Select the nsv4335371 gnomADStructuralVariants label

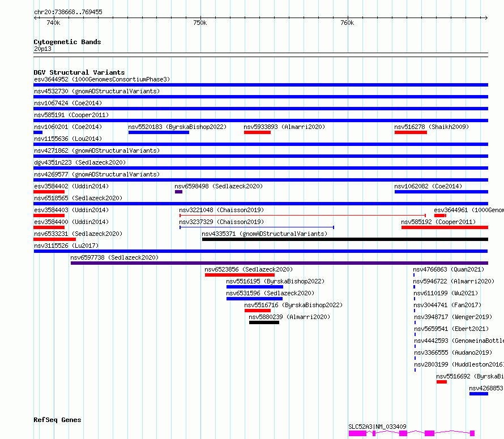[264, 234]
